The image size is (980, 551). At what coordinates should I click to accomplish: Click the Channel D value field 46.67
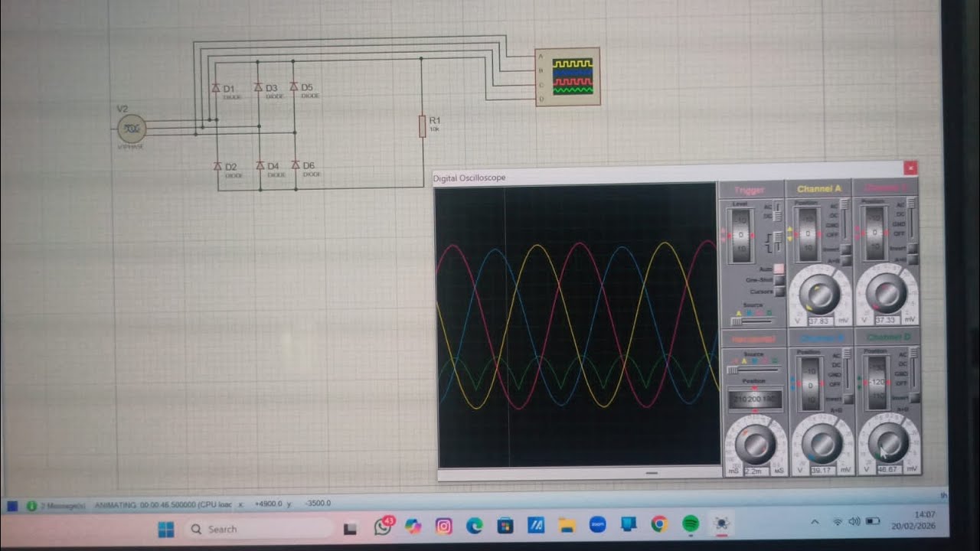click(x=889, y=468)
